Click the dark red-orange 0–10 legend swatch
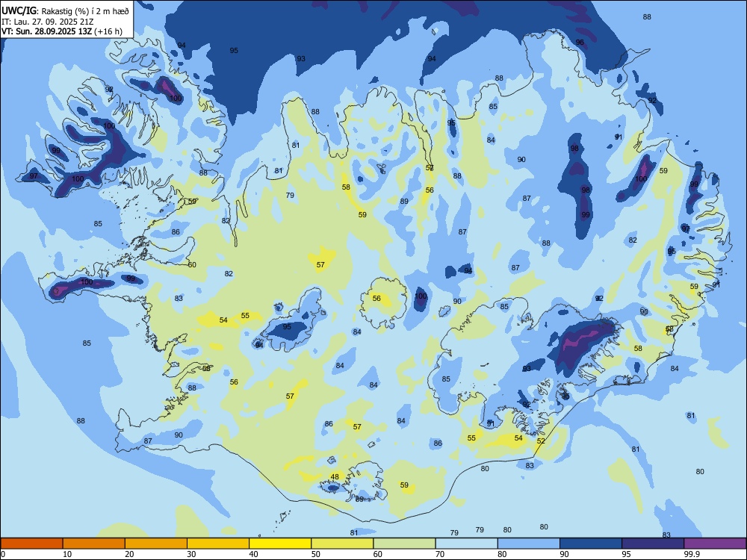The image size is (747, 560). coord(31,544)
